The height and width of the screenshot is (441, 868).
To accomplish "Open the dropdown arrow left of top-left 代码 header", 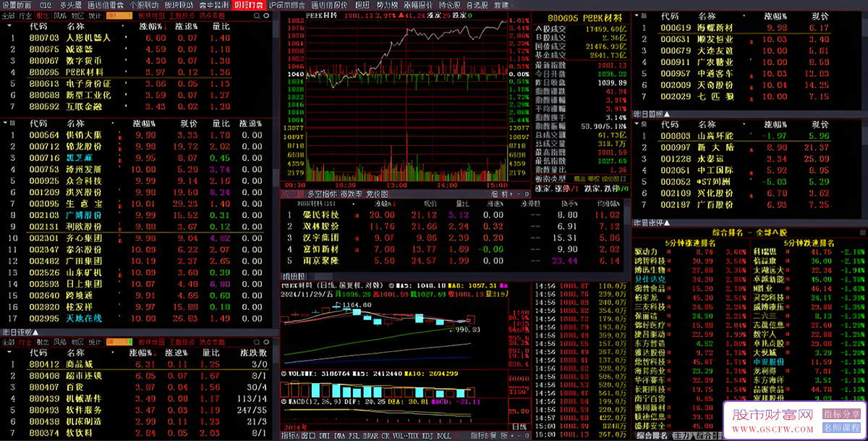I will tap(11, 26).
